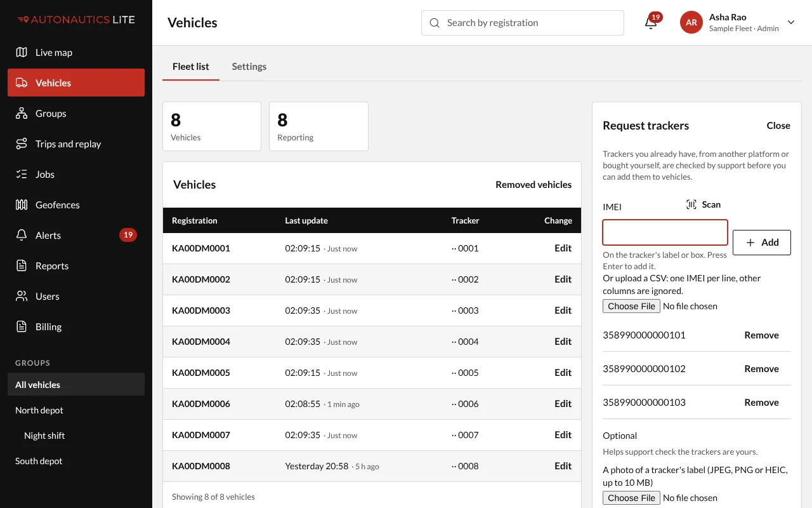812x508 pixels.
Task: Click the Geofences map icon
Action: point(22,204)
